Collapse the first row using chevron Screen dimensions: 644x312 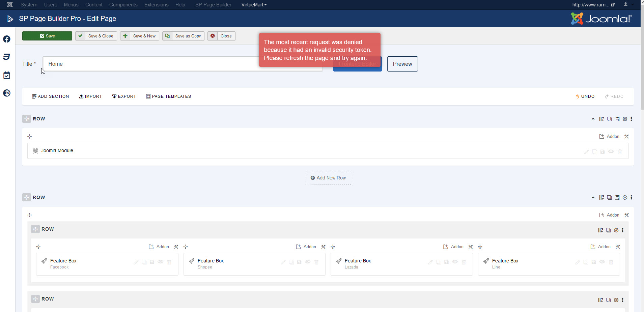tap(593, 119)
